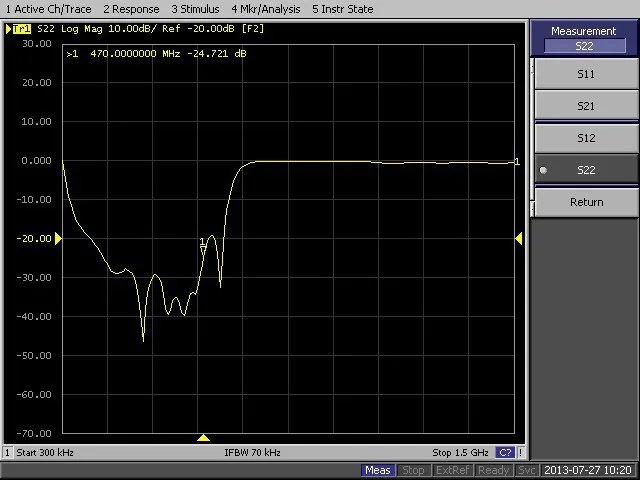Click the right reference level triangle marker
The height and width of the screenshot is (480, 640).
(519, 238)
